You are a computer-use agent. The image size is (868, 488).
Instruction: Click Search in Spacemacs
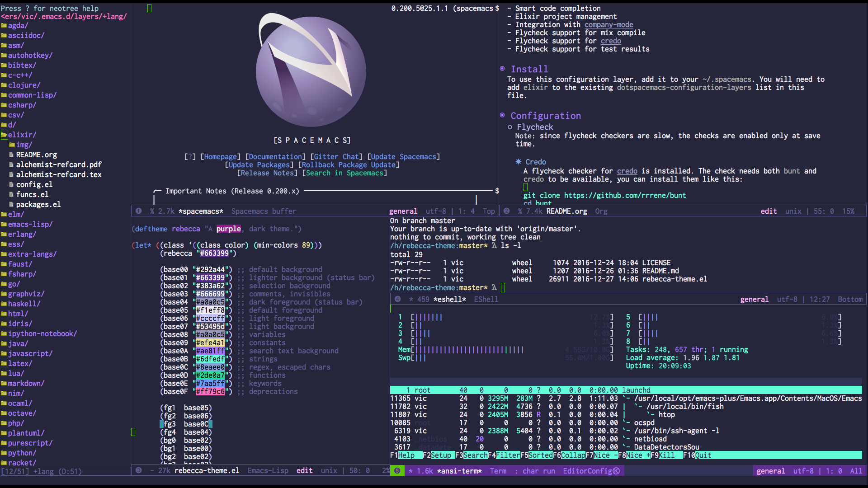[x=344, y=173]
